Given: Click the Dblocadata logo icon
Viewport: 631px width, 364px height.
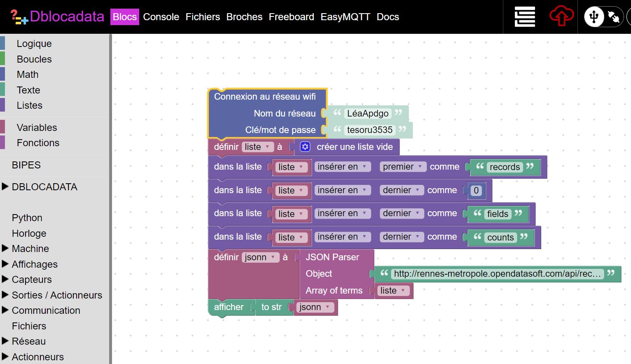Looking at the screenshot, I should [x=19, y=17].
